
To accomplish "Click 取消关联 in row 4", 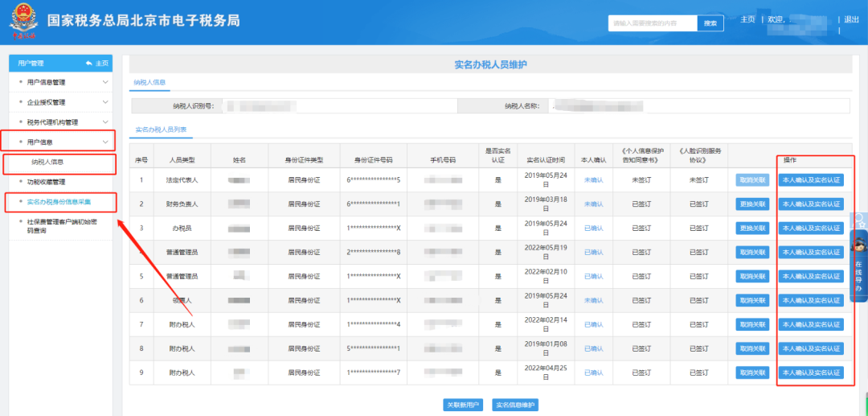I will [752, 252].
